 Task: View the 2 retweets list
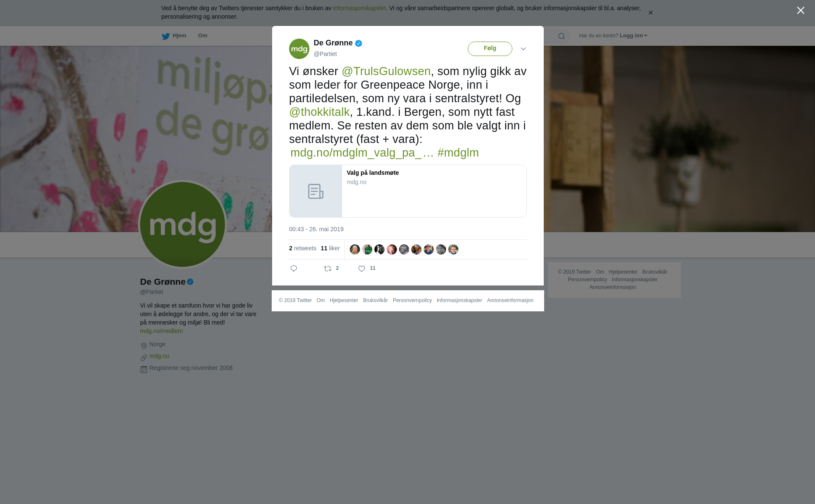point(303,248)
